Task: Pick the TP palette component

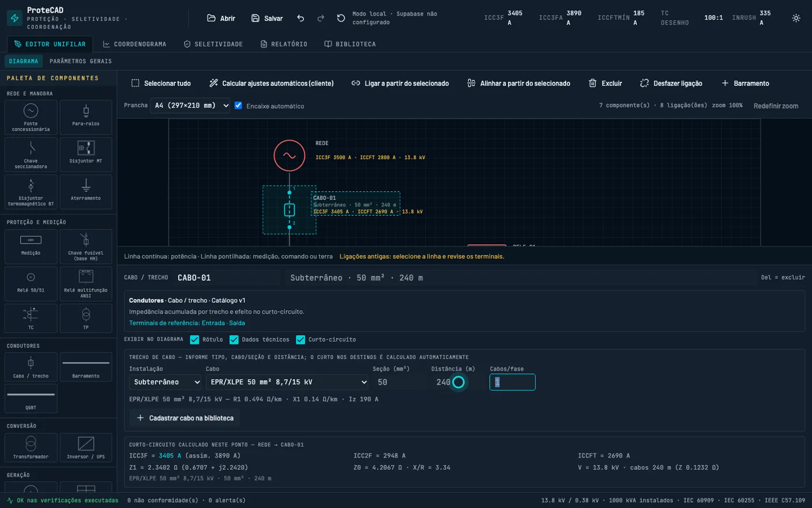Action: (86, 318)
